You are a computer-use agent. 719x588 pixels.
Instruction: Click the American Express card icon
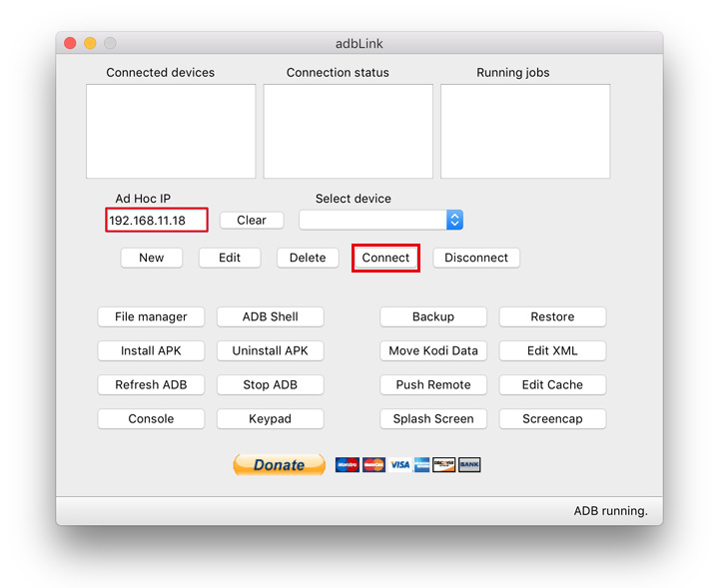421,465
